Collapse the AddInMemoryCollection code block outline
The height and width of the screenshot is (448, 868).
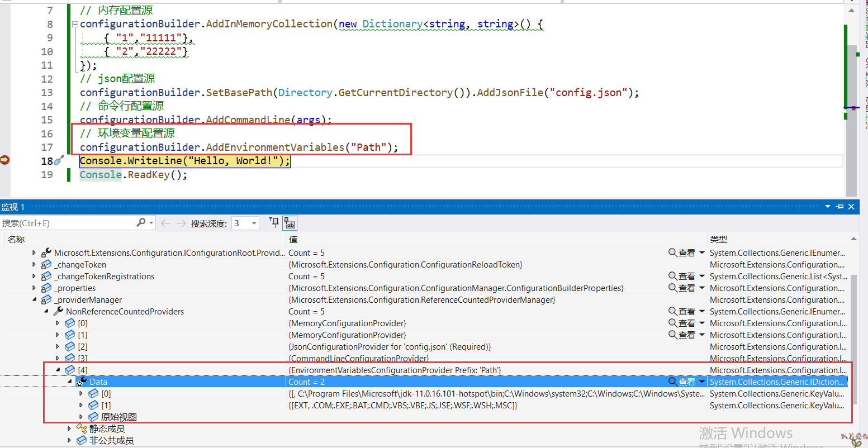click(x=75, y=25)
